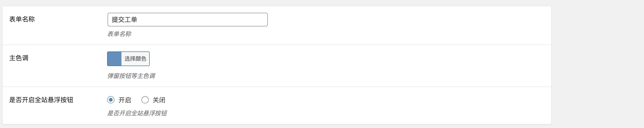Click the 关闭 option label text
The height and width of the screenshot is (128, 644).
[x=159, y=100]
